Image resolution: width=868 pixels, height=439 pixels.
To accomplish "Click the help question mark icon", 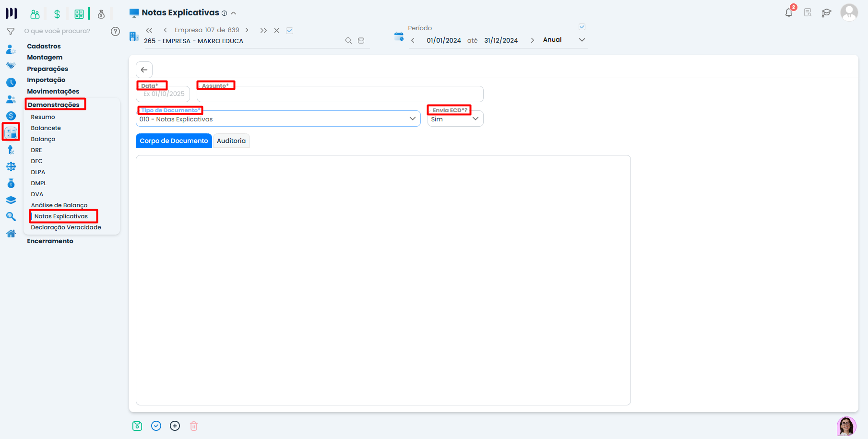I will pyautogui.click(x=115, y=31).
